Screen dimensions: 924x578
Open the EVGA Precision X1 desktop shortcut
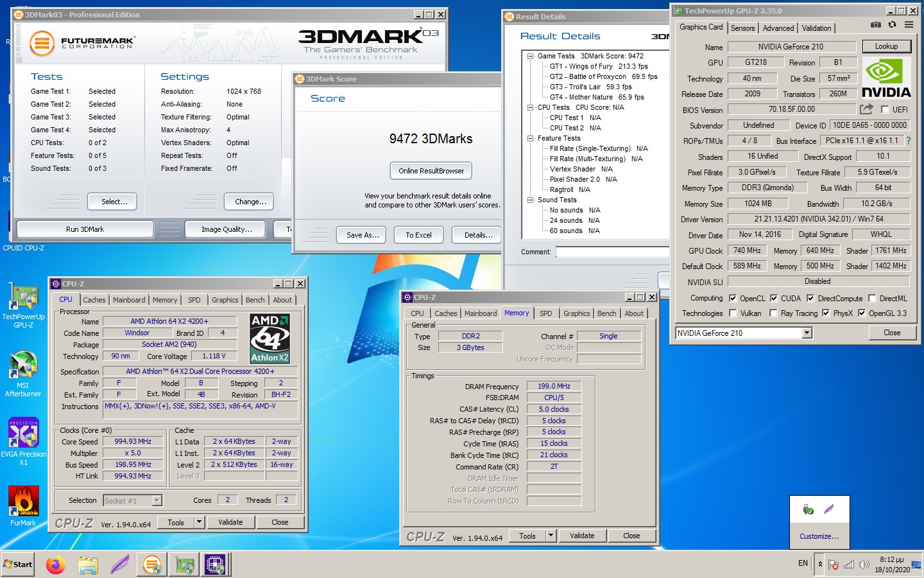tap(23, 442)
